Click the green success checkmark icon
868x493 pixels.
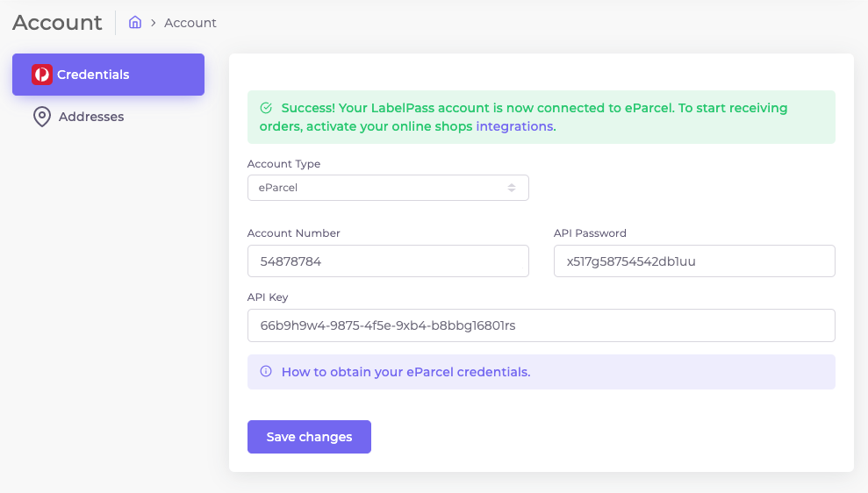266,108
